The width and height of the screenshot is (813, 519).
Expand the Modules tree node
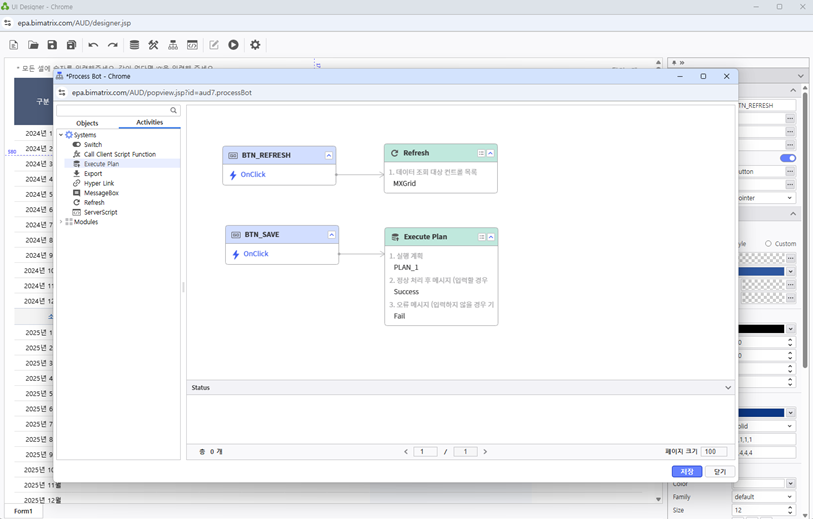[x=61, y=222]
